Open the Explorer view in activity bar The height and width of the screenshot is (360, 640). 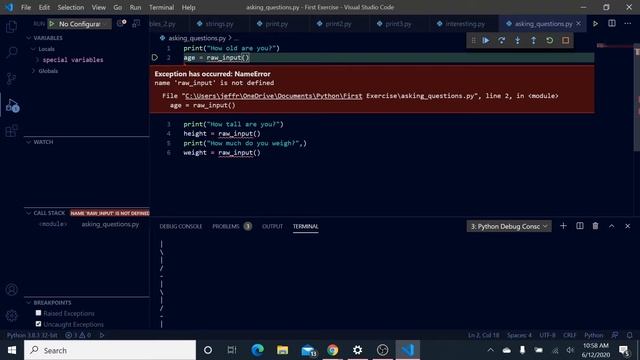coord(11,27)
